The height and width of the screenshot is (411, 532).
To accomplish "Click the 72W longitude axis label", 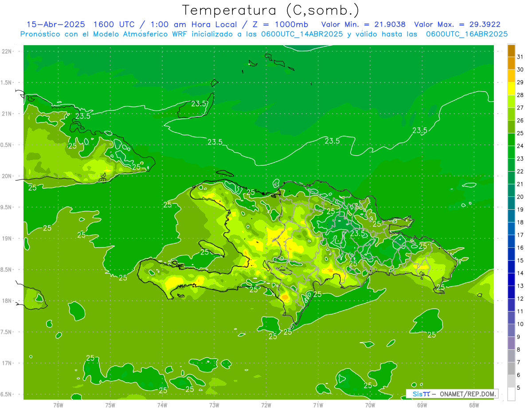I will click(266, 405).
